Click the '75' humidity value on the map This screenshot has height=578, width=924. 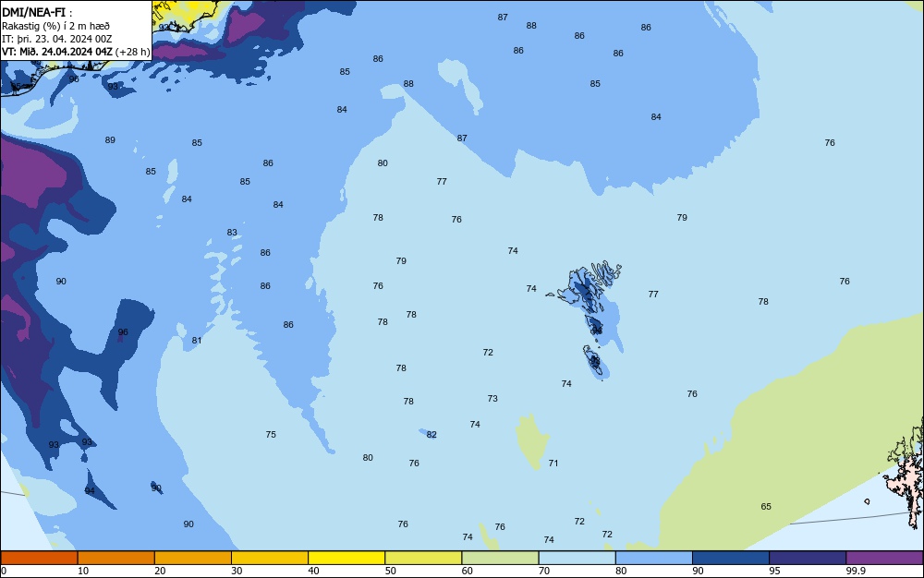tap(271, 434)
